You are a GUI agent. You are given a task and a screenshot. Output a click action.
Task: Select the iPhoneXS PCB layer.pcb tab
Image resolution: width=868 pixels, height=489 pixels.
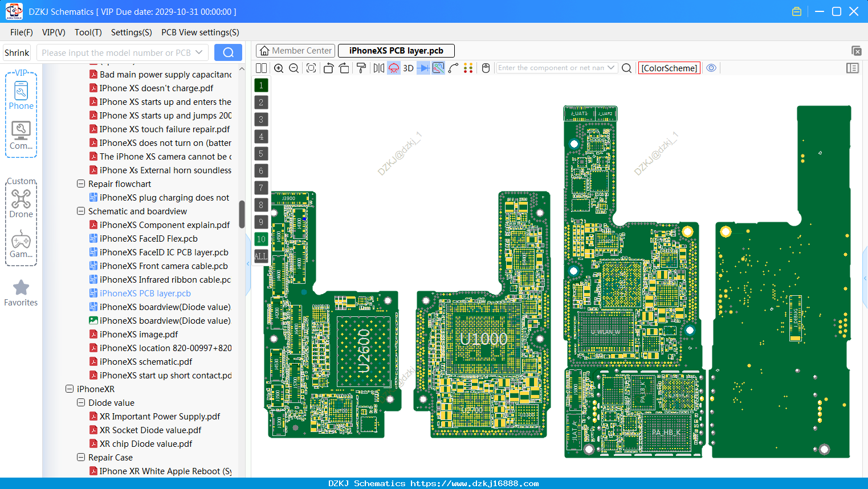(396, 51)
